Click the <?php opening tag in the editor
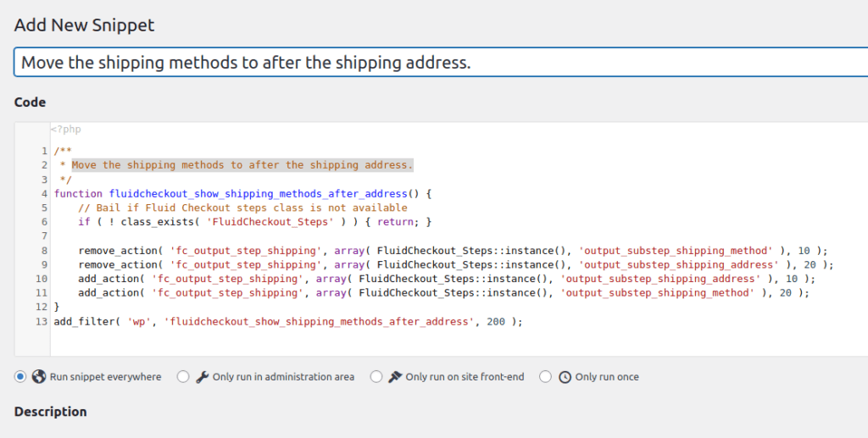Screen dimensions: 868x438 coord(65,130)
